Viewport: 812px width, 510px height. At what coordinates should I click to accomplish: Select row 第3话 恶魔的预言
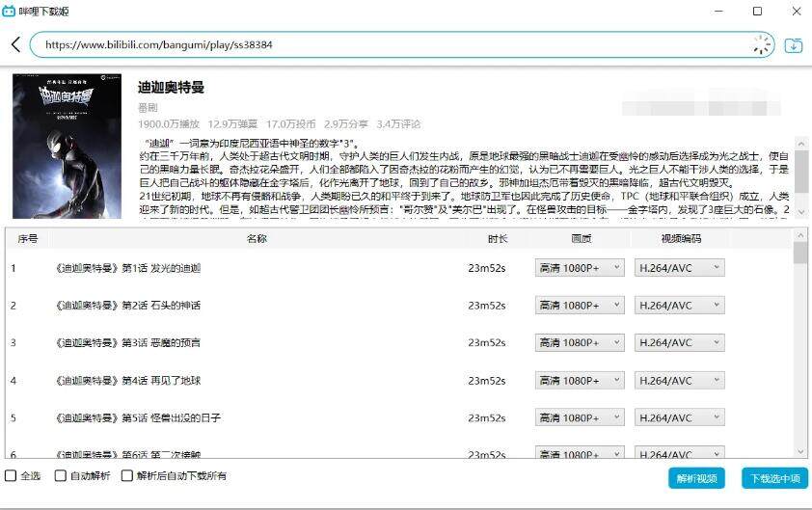click(x=398, y=342)
